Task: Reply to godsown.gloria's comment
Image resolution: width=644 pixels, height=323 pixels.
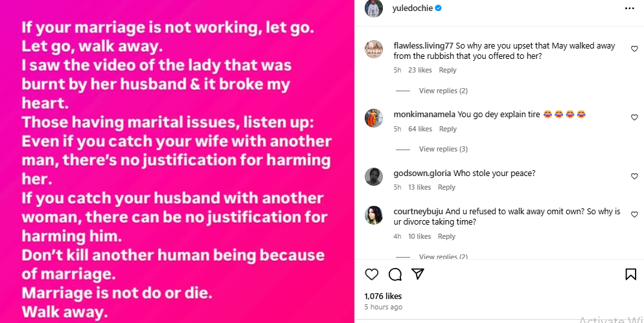Action: pyautogui.click(x=446, y=187)
